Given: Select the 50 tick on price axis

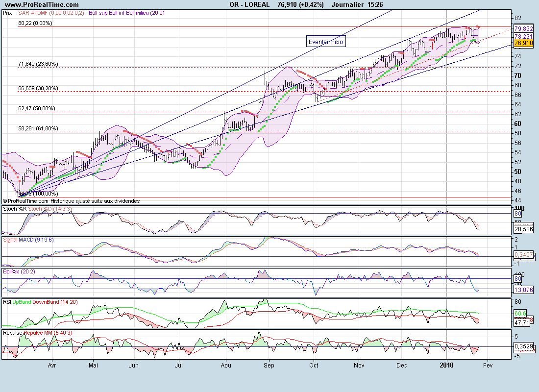Looking at the screenshot, I should point(518,171).
